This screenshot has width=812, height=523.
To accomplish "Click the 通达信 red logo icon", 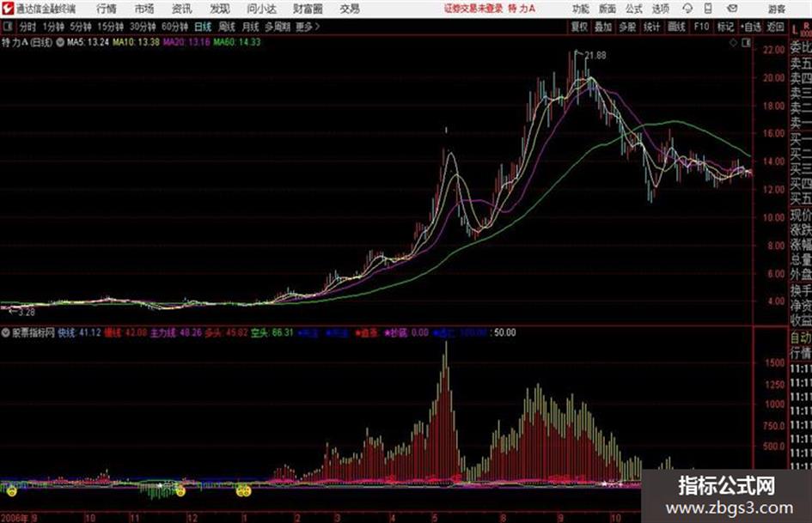I will tap(8, 9).
